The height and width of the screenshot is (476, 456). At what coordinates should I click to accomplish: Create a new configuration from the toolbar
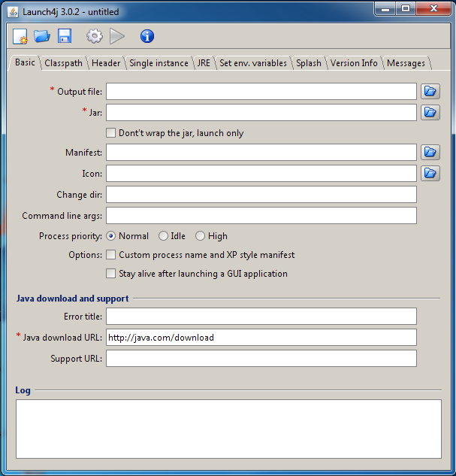(x=20, y=36)
